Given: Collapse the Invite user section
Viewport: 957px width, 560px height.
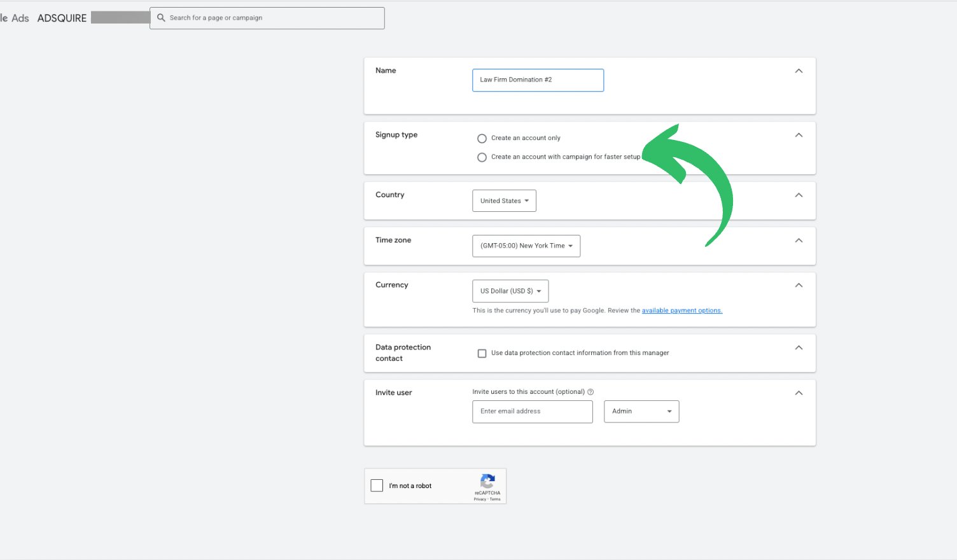Looking at the screenshot, I should [x=799, y=393].
